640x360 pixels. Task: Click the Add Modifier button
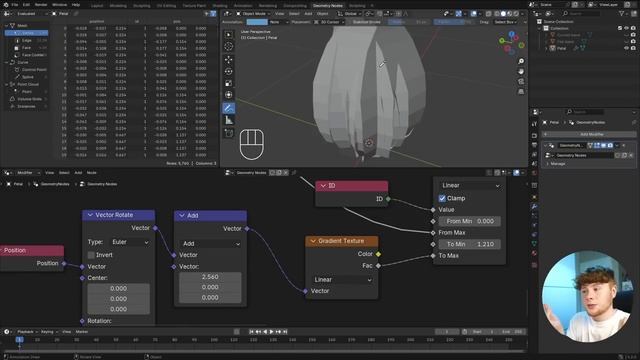(589, 134)
